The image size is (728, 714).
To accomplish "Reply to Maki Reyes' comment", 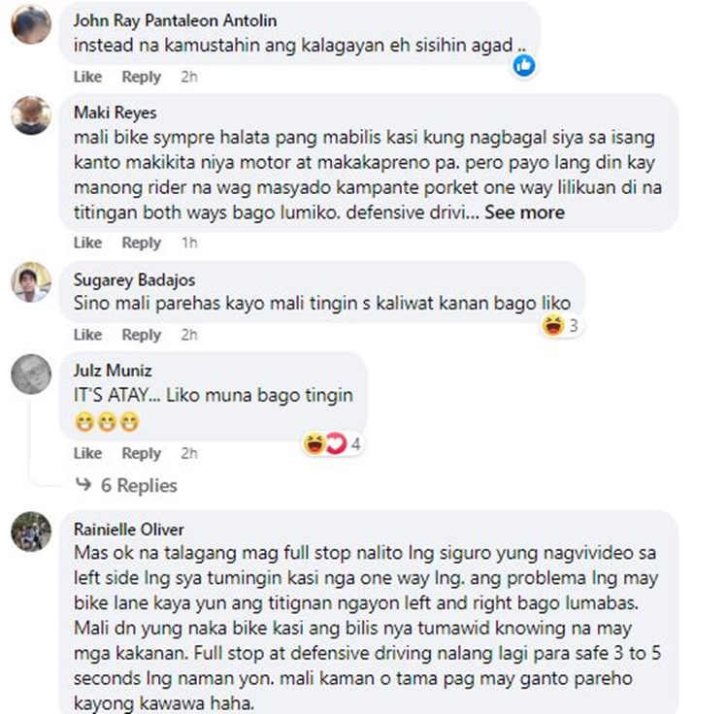I will [141, 243].
